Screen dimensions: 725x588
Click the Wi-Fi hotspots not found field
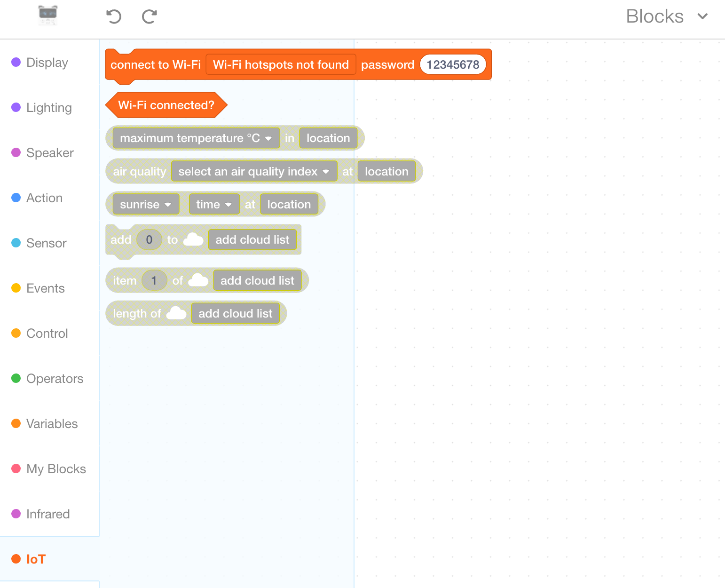(x=281, y=64)
